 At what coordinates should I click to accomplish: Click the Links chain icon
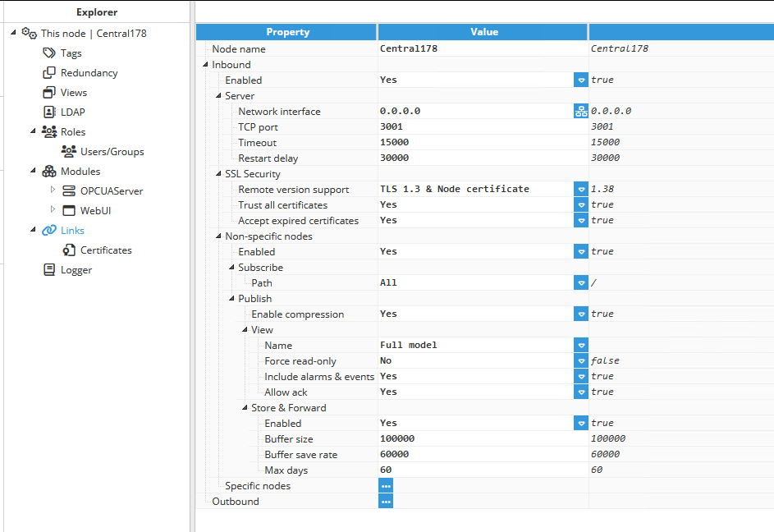pos(49,230)
